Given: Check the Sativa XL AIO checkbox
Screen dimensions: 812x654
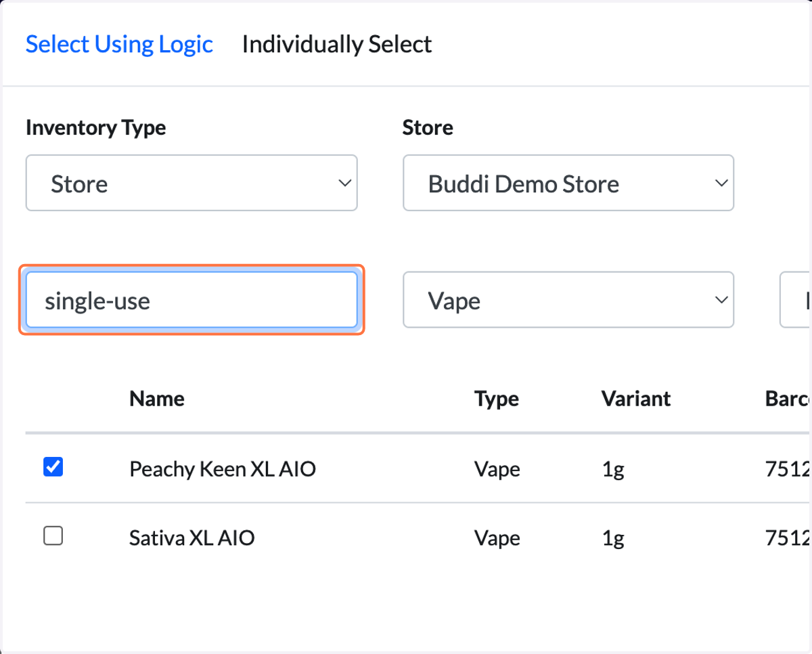Looking at the screenshot, I should tap(53, 536).
